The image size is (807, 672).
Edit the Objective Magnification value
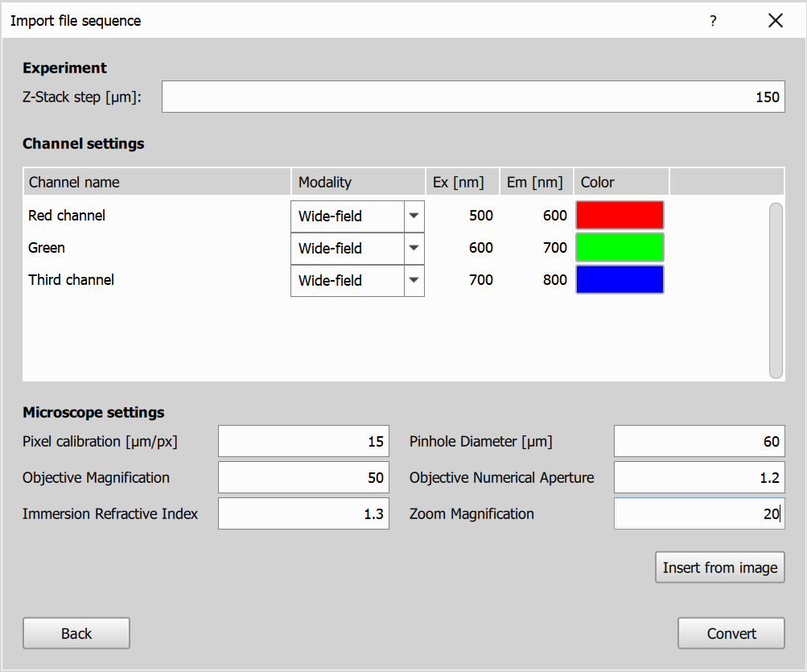[x=303, y=477]
